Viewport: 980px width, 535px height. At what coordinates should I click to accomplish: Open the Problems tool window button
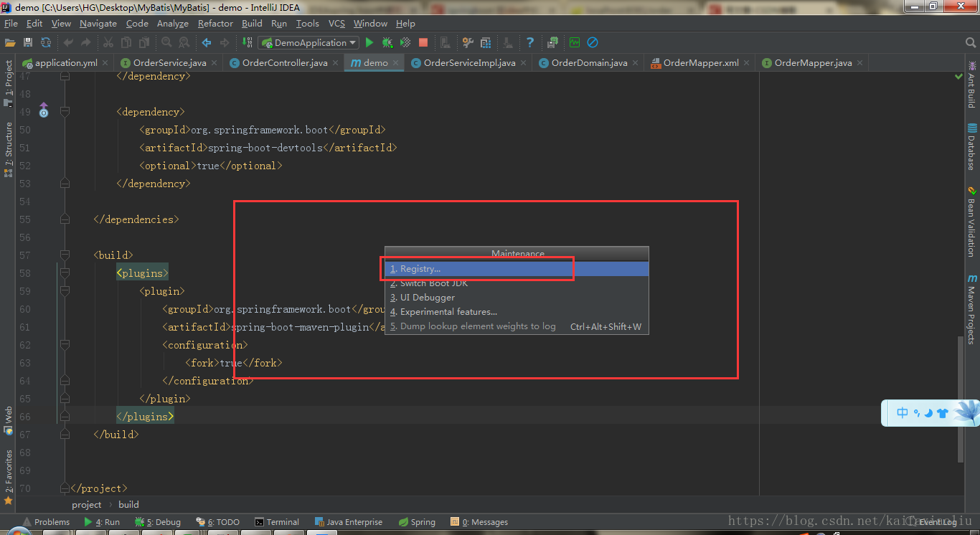click(46, 522)
